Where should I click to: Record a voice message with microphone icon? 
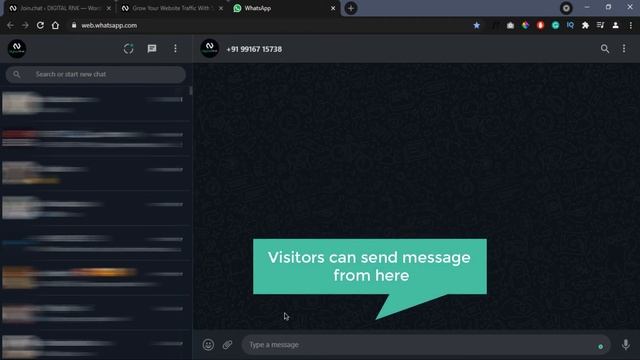click(x=625, y=344)
